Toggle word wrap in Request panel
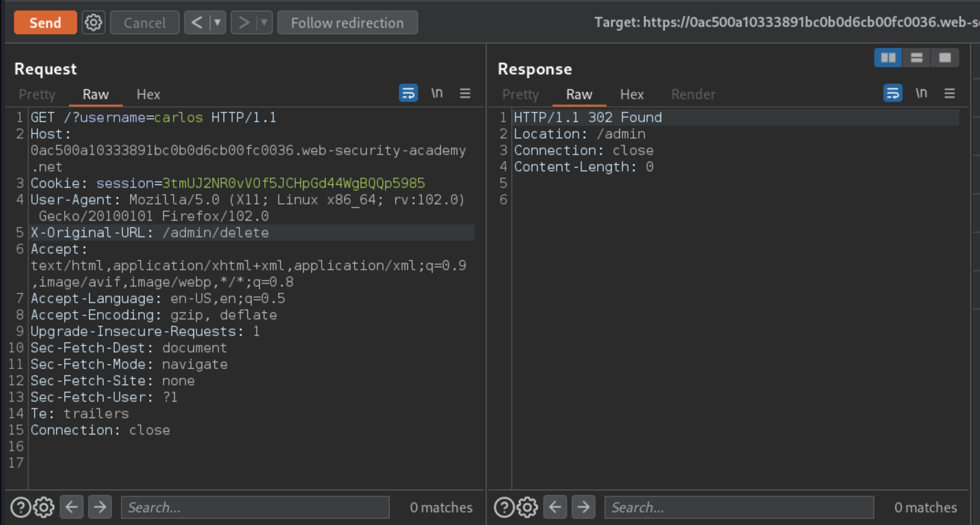 (408, 93)
